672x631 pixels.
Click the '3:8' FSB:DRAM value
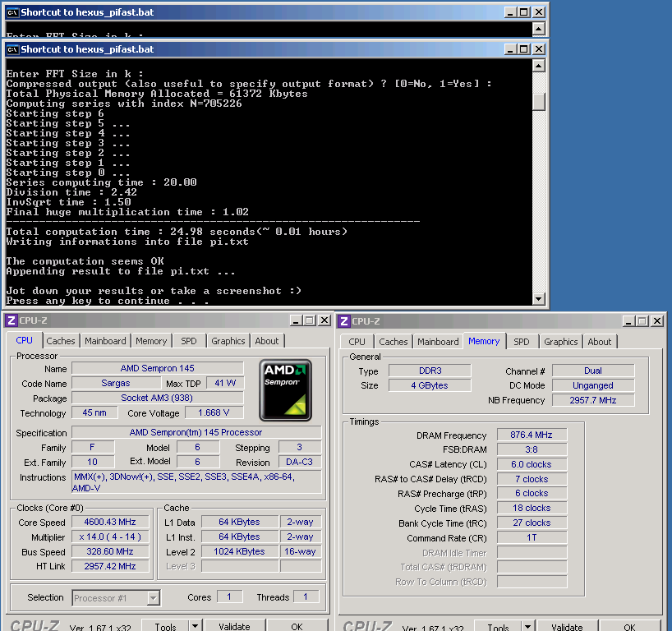(532, 449)
